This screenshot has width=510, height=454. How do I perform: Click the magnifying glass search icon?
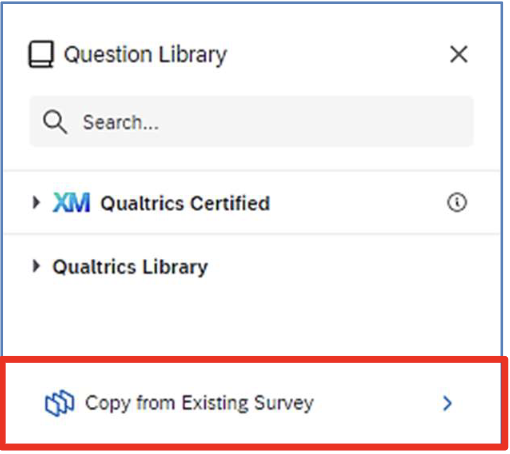coord(55,122)
